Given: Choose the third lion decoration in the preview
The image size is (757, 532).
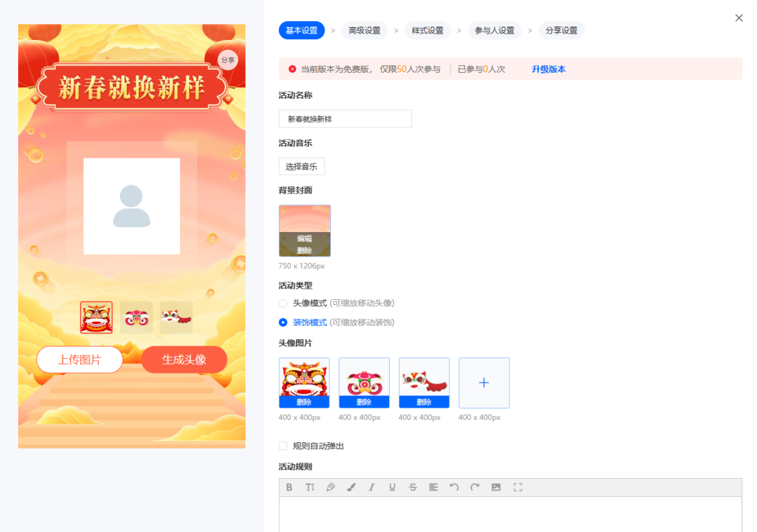Looking at the screenshot, I should pos(176,318).
